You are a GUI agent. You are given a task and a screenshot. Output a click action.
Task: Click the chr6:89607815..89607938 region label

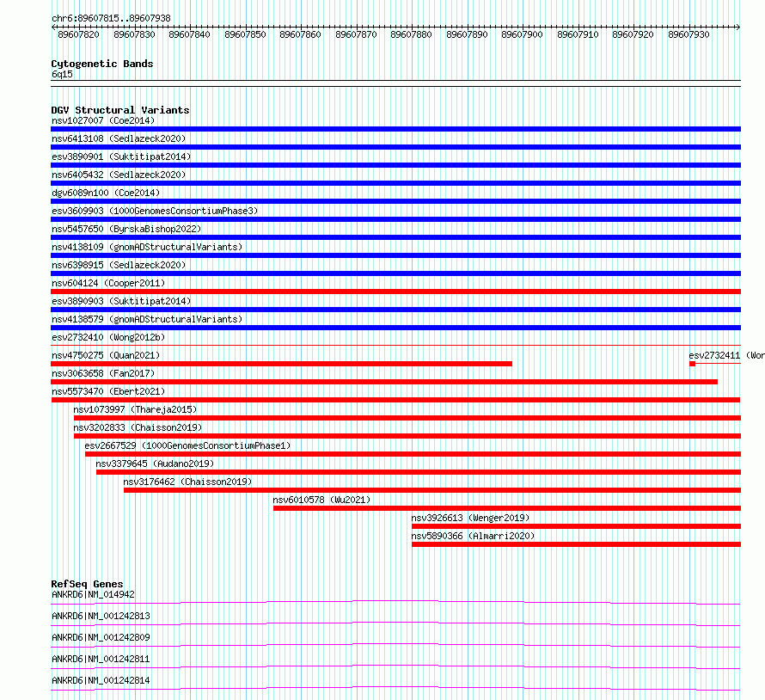[x=111, y=19]
